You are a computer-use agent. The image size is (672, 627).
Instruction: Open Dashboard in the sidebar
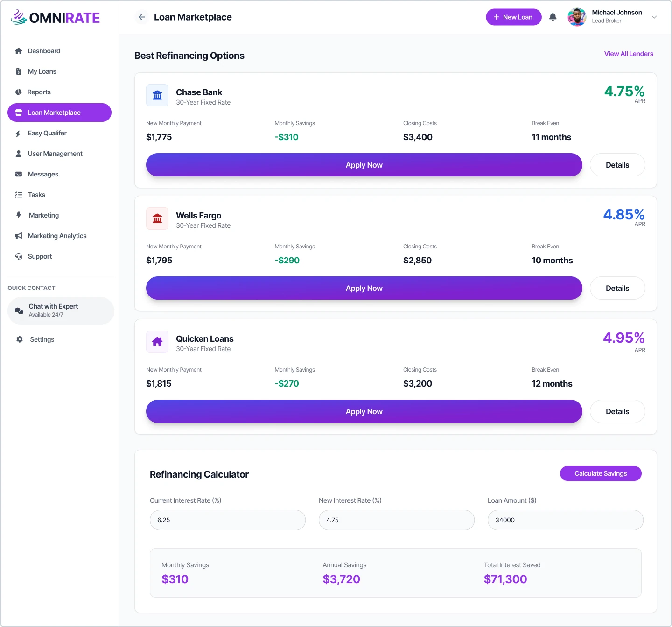coord(59,51)
